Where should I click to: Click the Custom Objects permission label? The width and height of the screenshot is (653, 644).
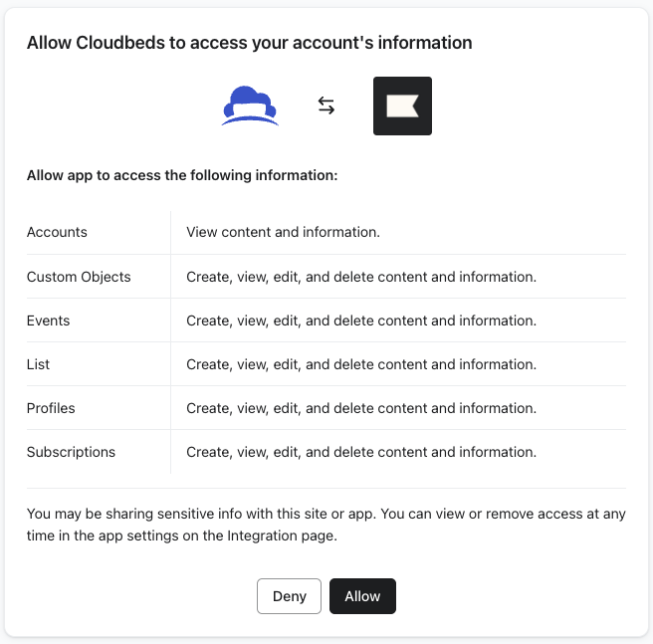point(79,277)
